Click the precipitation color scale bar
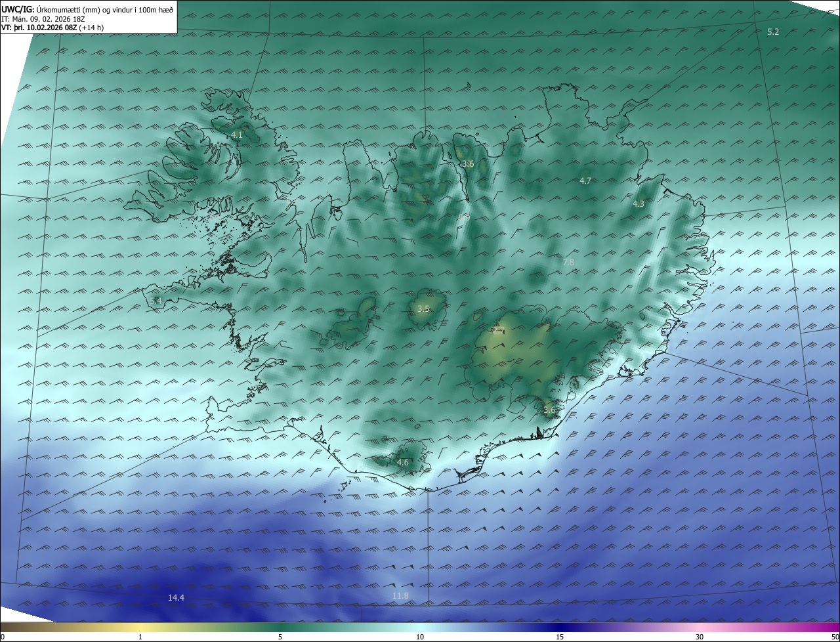840x642 pixels. click(x=420, y=628)
